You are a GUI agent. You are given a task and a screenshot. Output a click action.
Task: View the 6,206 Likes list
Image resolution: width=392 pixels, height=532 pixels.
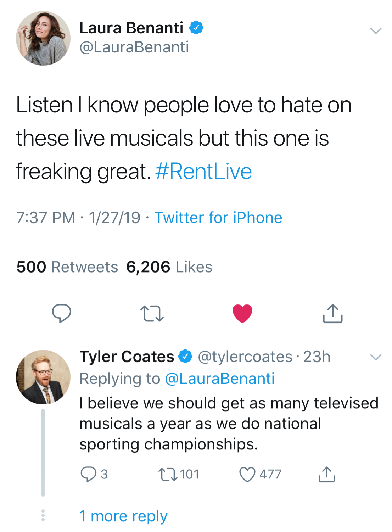tap(169, 267)
